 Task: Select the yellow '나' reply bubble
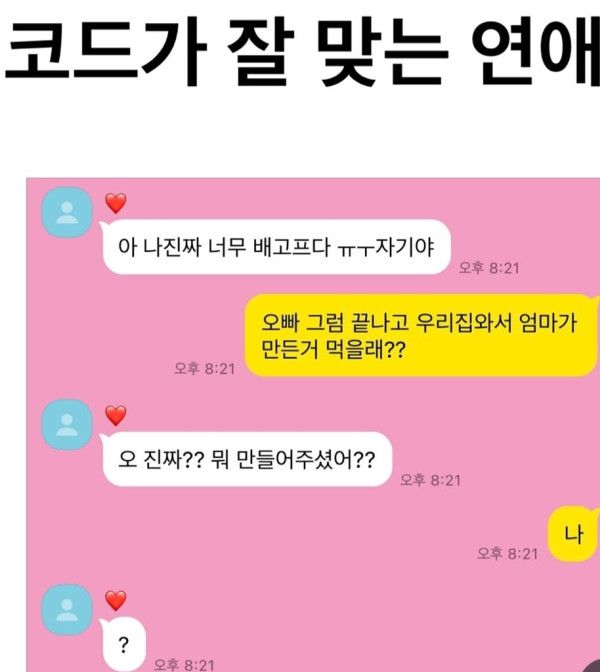coord(573,534)
